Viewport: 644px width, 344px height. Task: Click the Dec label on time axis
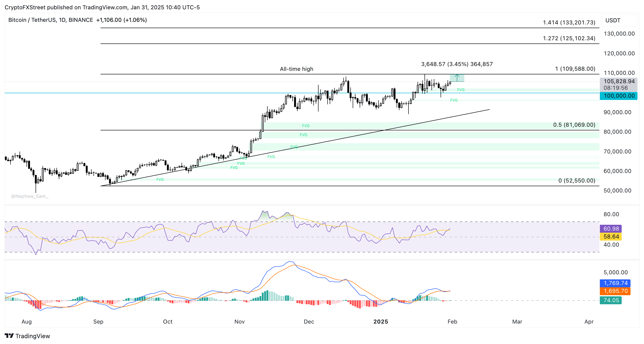point(309,321)
